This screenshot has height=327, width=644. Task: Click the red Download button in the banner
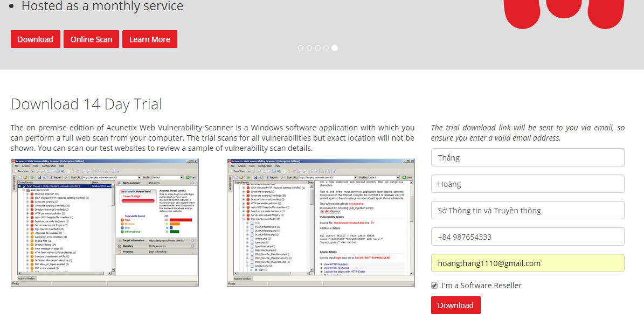(x=36, y=39)
